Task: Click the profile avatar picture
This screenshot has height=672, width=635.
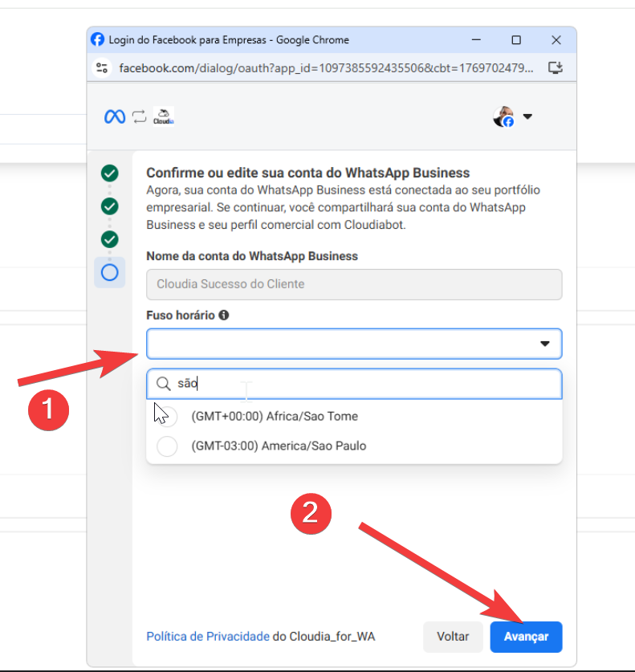Action: pos(503,116)
